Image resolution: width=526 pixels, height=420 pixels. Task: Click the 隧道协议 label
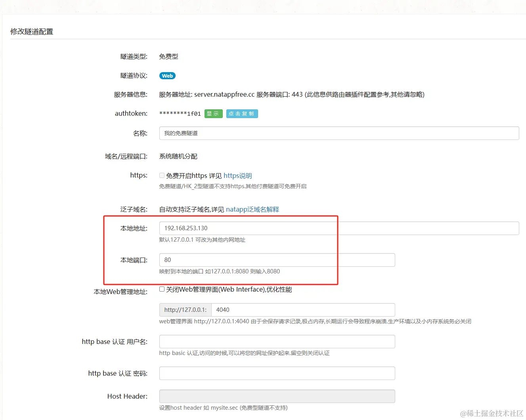tap(134, 76)
